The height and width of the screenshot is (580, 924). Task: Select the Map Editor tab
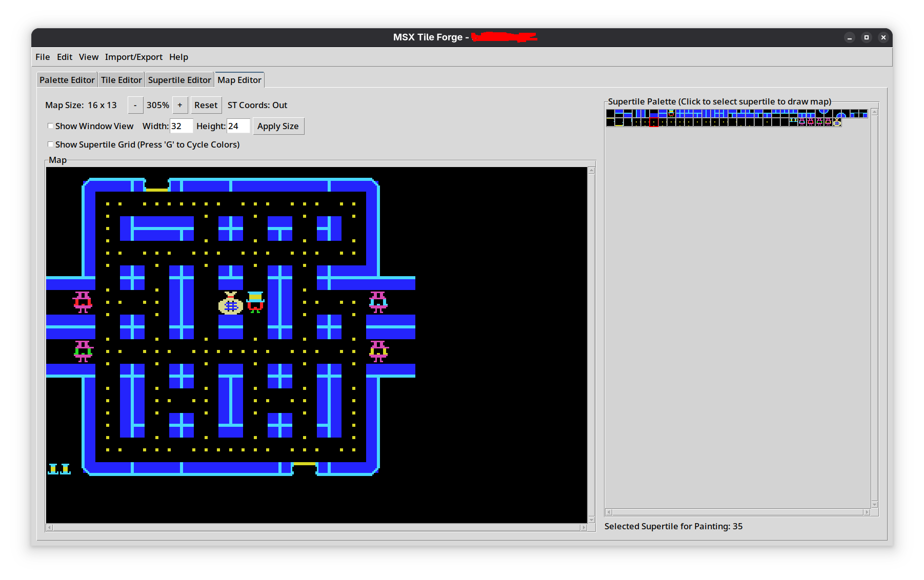[x=239, y=80]
